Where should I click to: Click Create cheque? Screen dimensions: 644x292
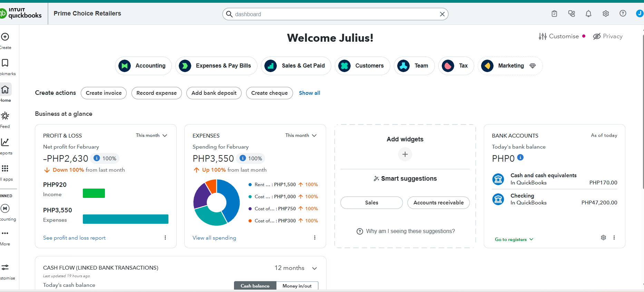(x=270, y=93)
